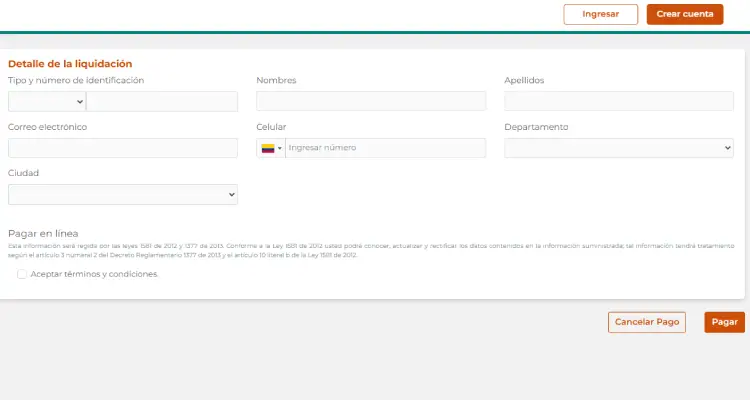Image resolution: width=750 pixels, height=400 pixels.
Task: Click into the Nombres text field
Action: (370, 101)
